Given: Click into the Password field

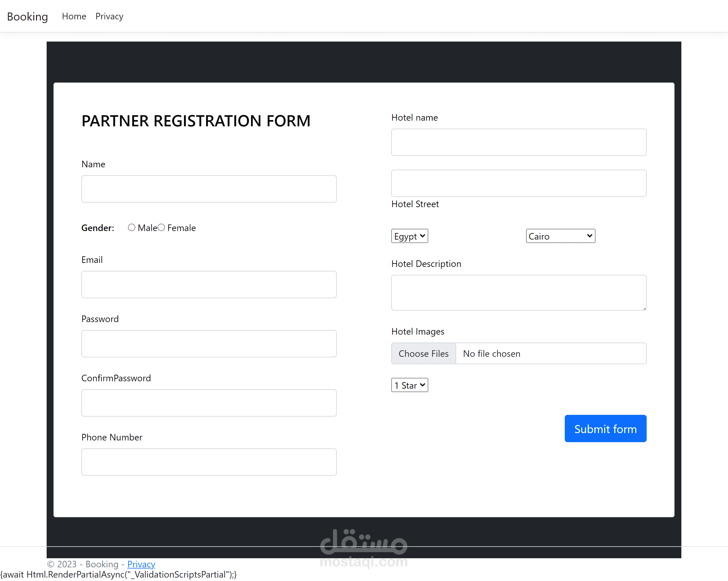Looking at the screenshot, I should pos(209,344).
